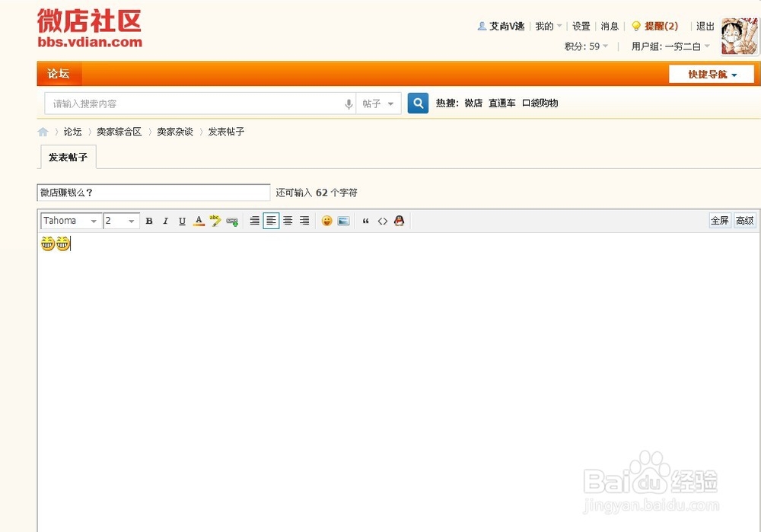Insert a quote block
The width and height of the screenshot is (761, 532).
click(366, 221)
